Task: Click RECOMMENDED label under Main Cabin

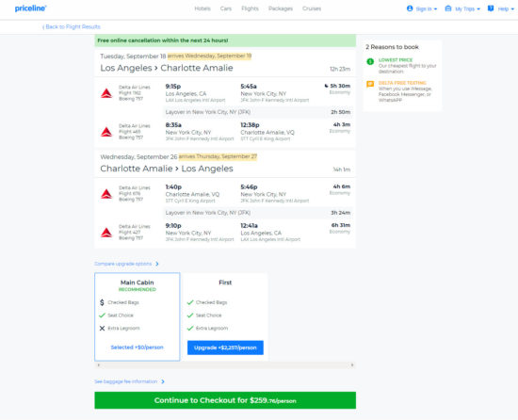Action: (138, 290)
